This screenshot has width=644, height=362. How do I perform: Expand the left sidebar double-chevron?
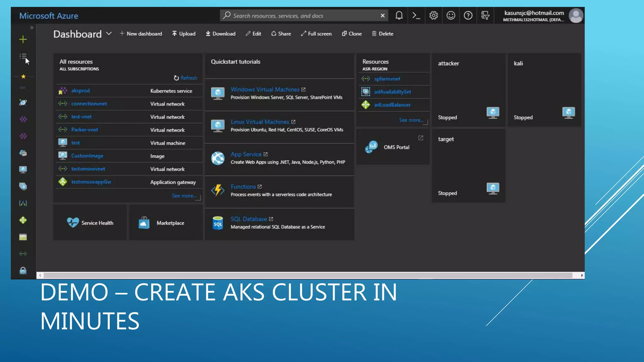click(x=31, y=28)
